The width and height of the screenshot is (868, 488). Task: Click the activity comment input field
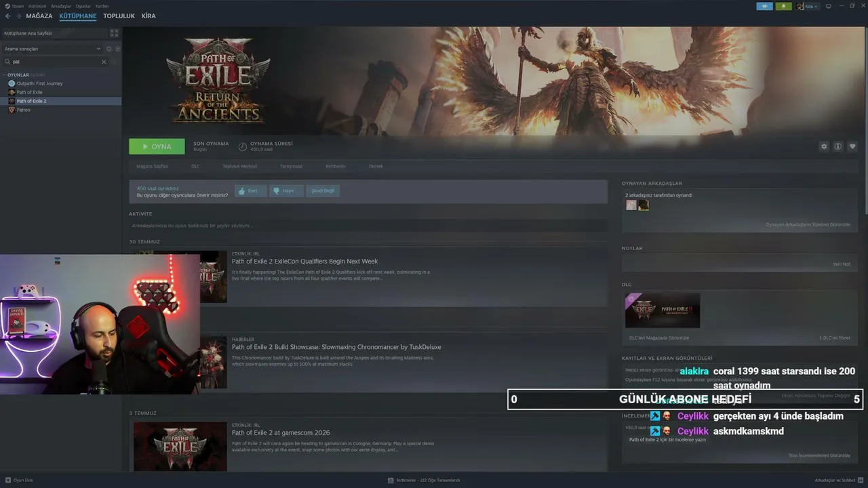click(x=368, y=226)
